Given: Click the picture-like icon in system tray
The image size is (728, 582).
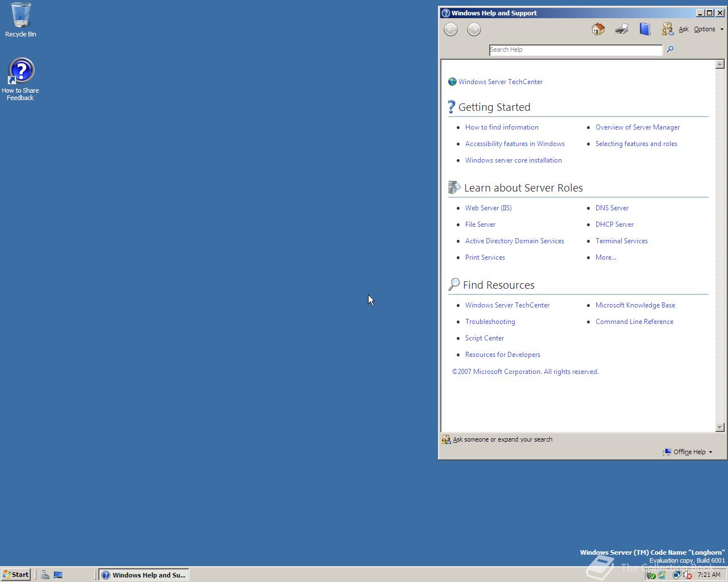Looking at the screenshot, I should click(x=661, y=575).
